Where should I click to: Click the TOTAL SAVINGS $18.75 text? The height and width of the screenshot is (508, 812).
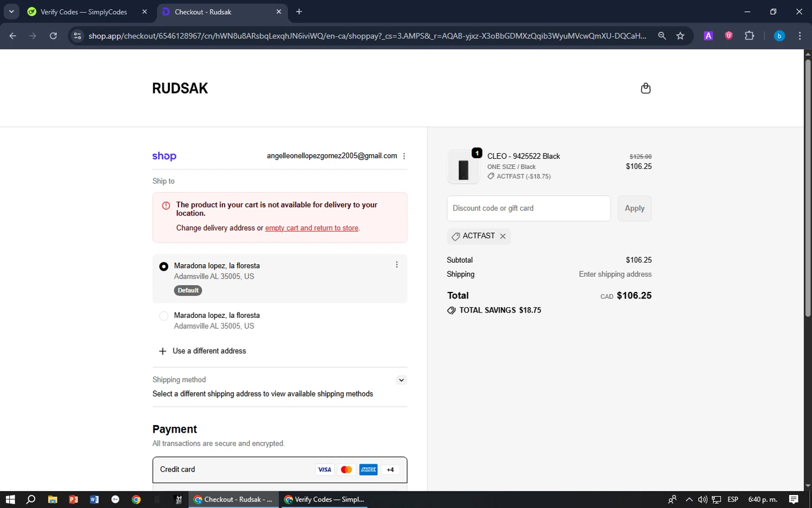click(x=500, y=310)
